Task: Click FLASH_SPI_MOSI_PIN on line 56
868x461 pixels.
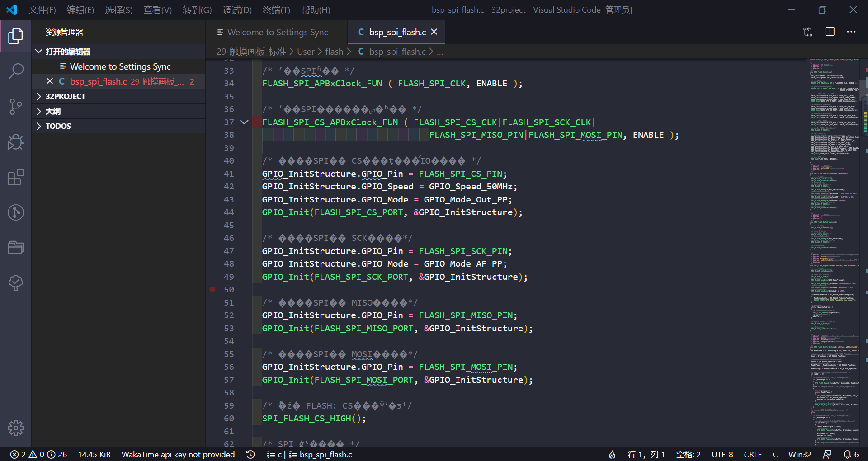Action: point(465,367)
